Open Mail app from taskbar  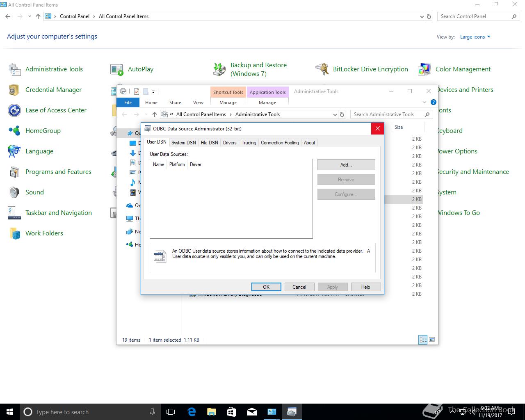tap(251, 412)
